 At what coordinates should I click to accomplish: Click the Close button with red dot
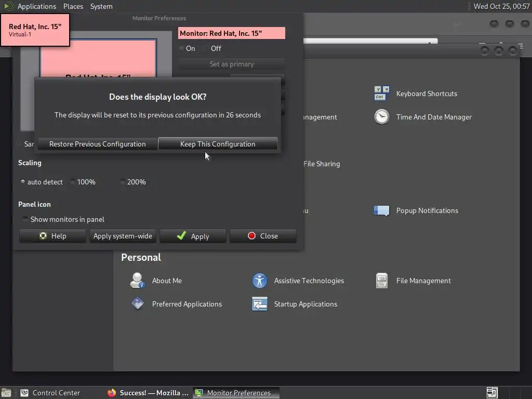[x=263, y=236]
